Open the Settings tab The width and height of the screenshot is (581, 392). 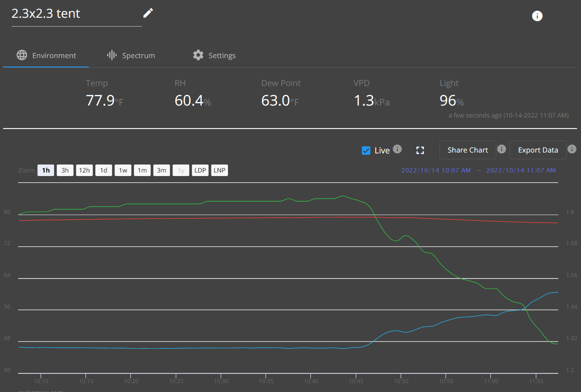214,55
